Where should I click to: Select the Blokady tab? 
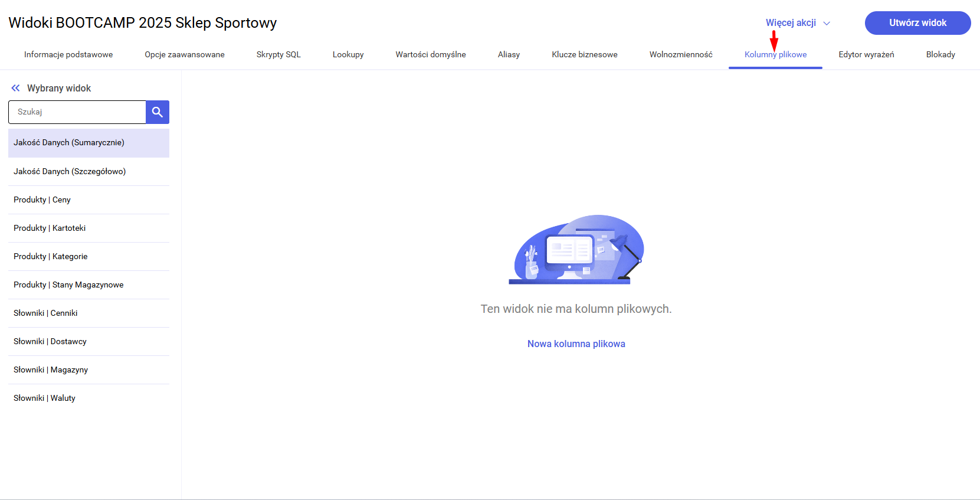click(x=940, y=54)
